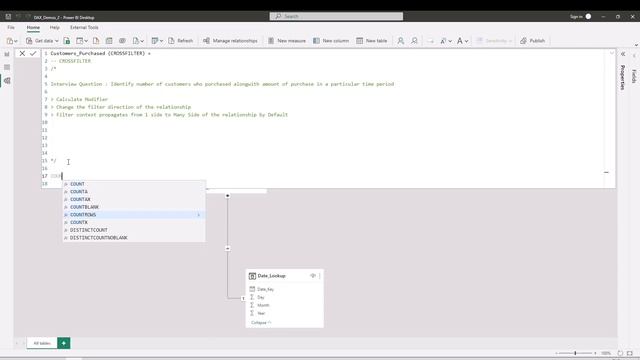Click the fit to screen icon
The image size is (640, 360).
tap(630, 353)
